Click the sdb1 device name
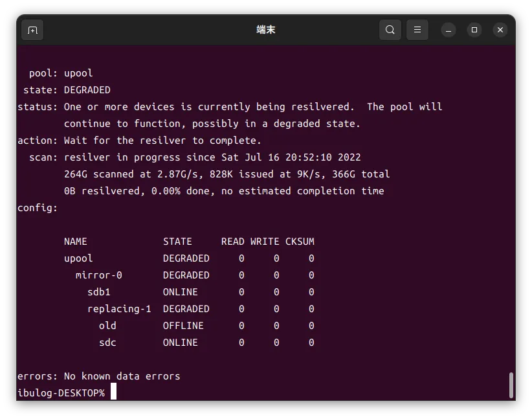The image size is (532, 419). pos(99,292)
